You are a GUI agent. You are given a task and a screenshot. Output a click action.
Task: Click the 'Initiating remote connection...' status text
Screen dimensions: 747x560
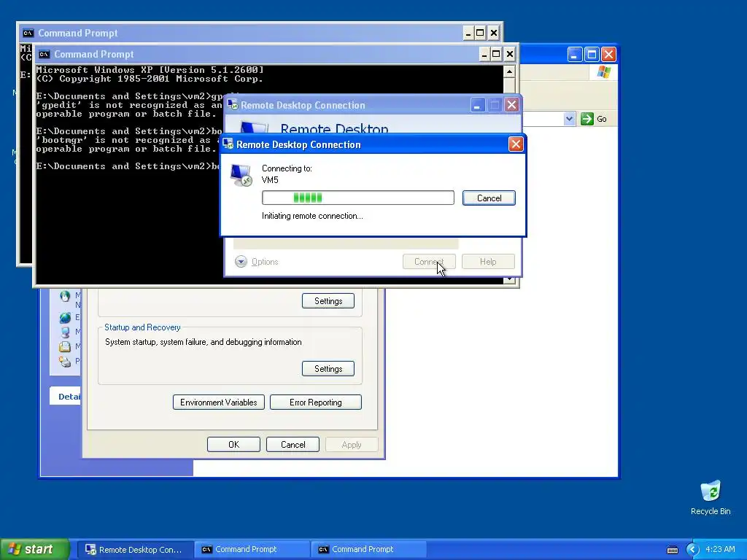pyautogui.click(x=312, y=216)
